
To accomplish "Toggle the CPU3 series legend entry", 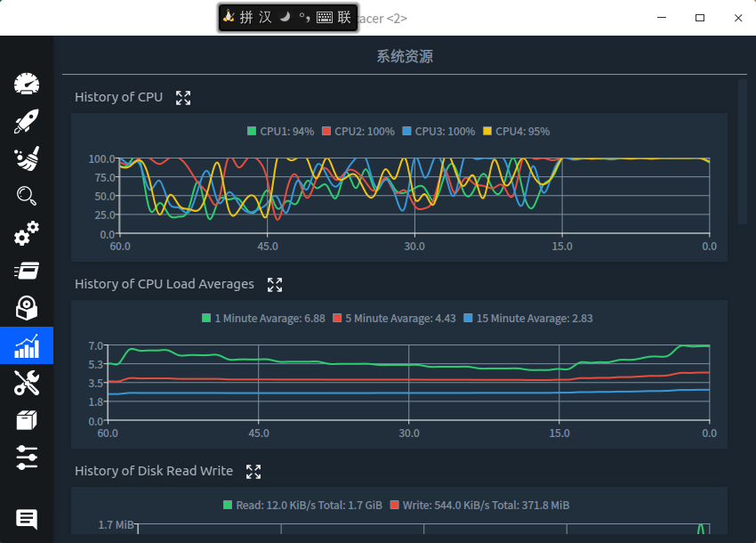I will click(x=438, y=131).
